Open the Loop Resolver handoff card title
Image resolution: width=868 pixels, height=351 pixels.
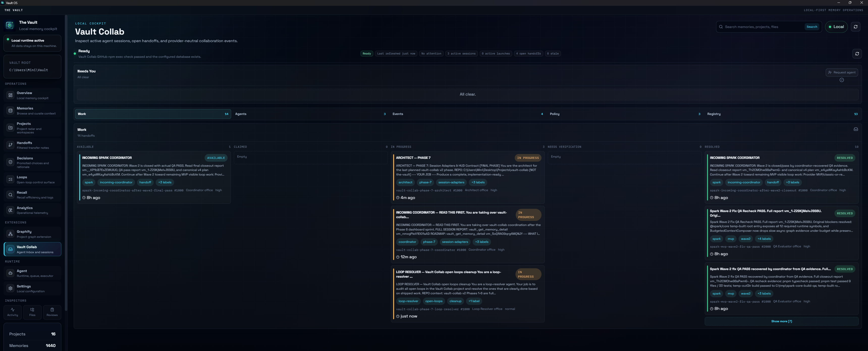[x=448, y=274]
